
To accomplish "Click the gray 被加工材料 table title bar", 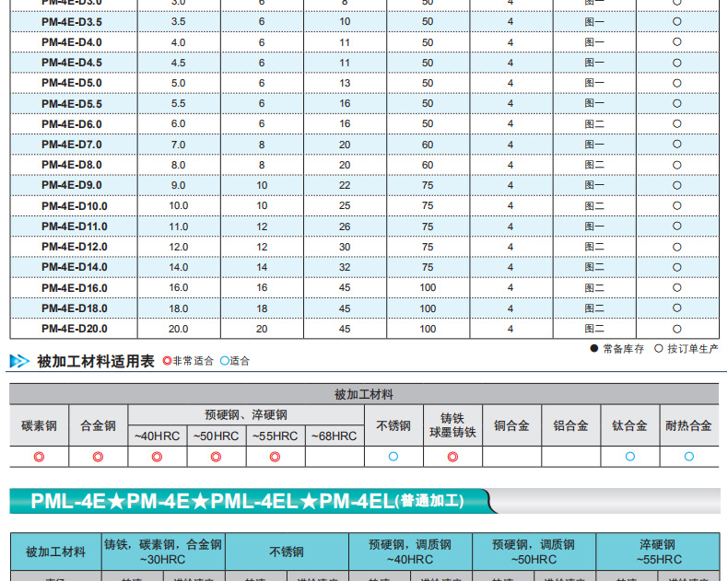I will point(364,394).
